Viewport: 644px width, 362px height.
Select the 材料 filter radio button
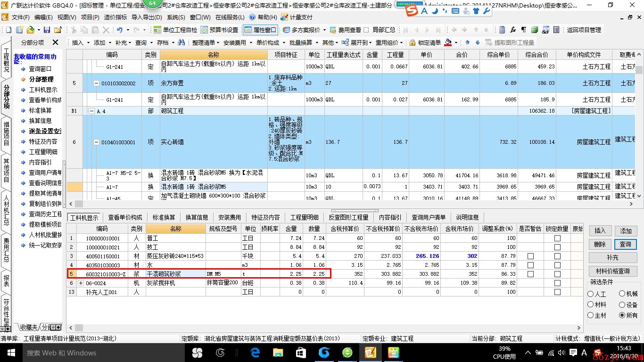pyautogui.click(x=591, y=305)
